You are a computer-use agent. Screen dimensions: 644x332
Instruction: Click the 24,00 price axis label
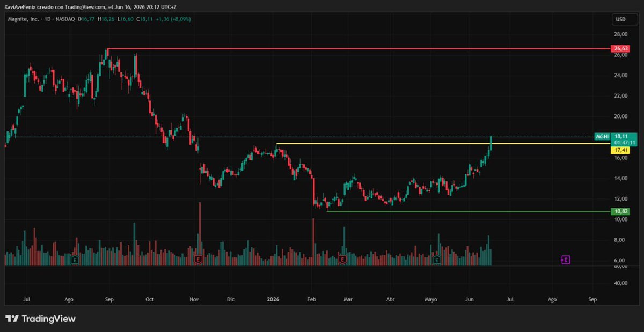click(620, 75)
